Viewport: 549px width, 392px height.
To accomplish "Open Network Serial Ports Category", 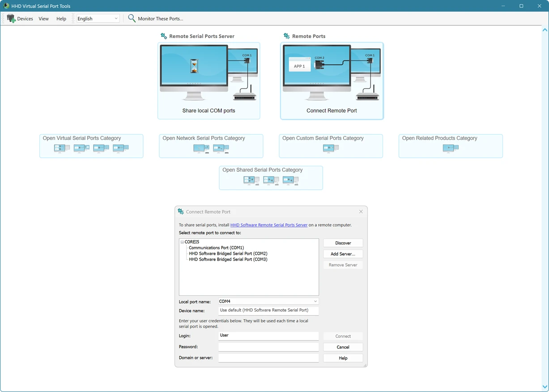I will click(211, 146).
